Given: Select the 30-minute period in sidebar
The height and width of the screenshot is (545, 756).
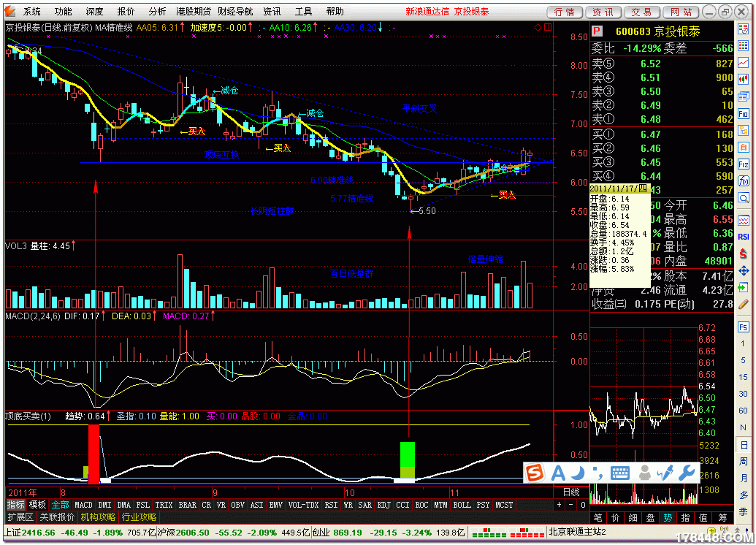Looking at the screenshot, I should pyautogui.click(x=743, y=394).
